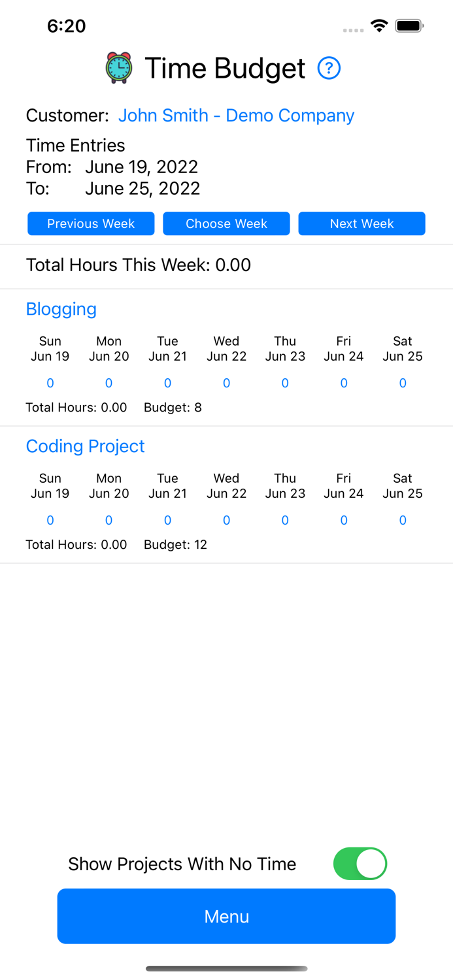The height and width of the screenshot is (980, 453).
Task: Tap the 0 hours under Fri Jun 24 for Coding Project
Action: pyautogui.click(x=344, y=520)
